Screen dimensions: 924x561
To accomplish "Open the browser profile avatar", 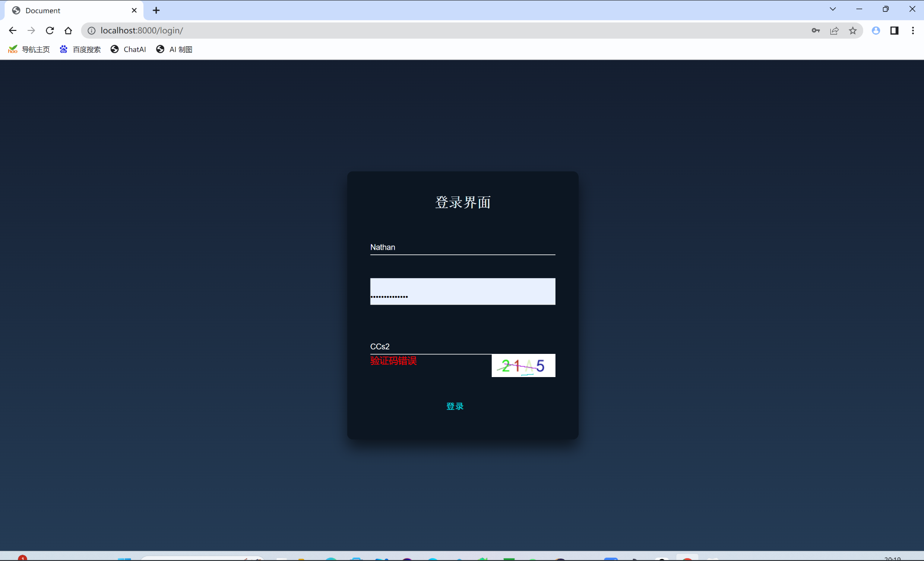I will click(876, 30).
